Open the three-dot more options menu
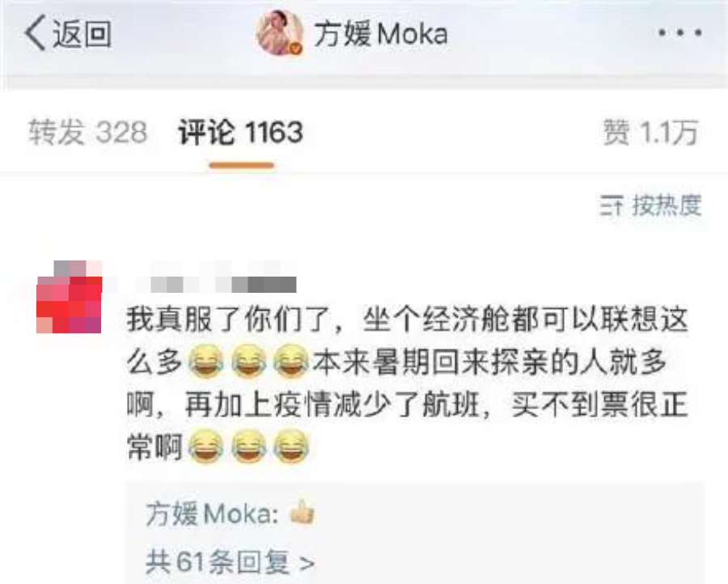Viewport: 728px width, 584px height. 680,33
